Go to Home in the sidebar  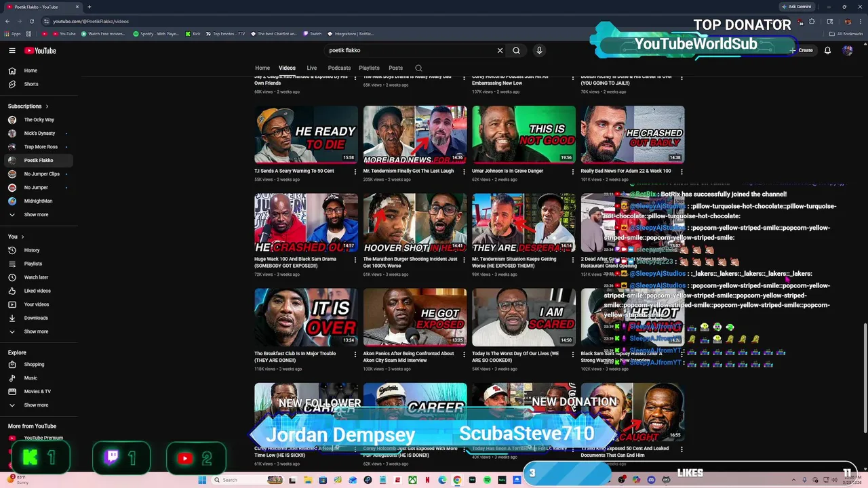click(38, 70)
